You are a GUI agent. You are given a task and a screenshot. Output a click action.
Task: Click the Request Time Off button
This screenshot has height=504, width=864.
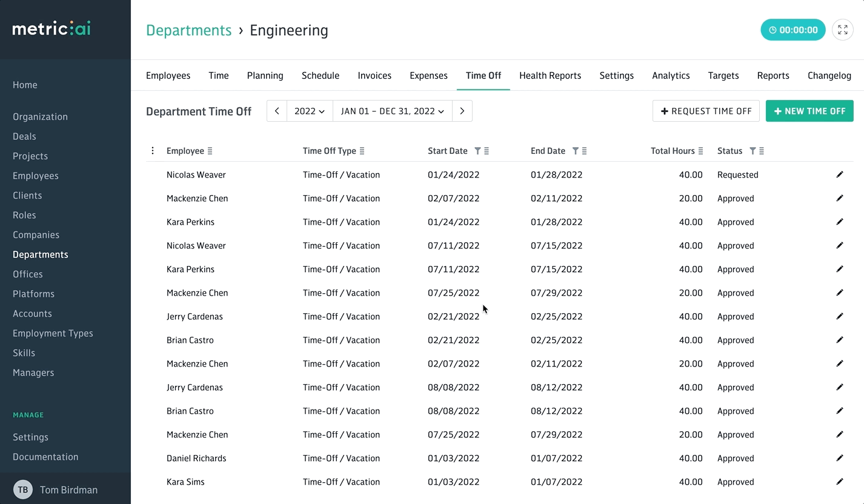click(706, 111)
